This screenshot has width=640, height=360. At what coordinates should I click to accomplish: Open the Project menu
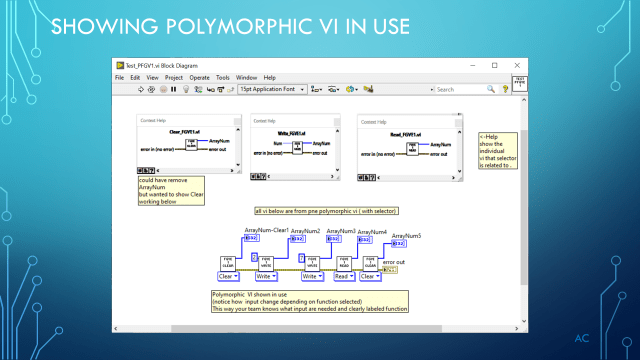click(x=173, y=78)
